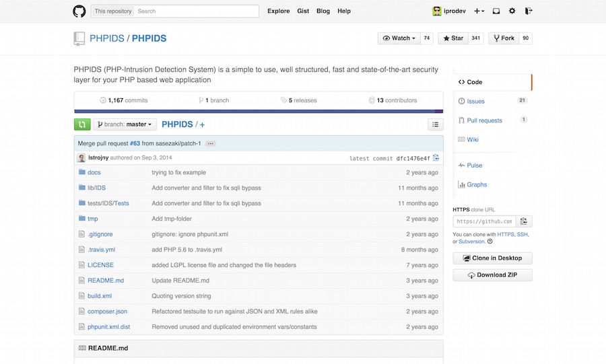Open the Explore menu item

point(279,11)
